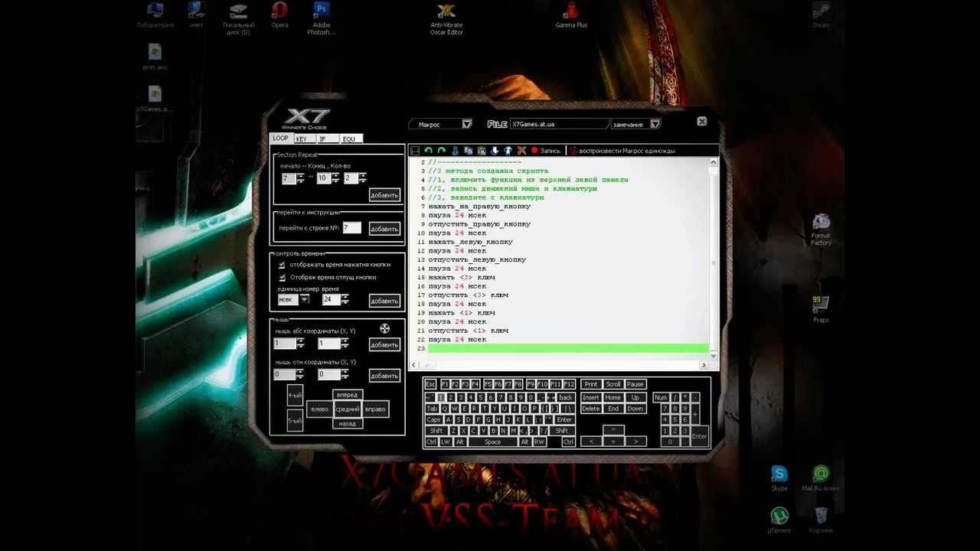Open Локальный диск (D) desktop shortcut
The height and width of the screenshot is (551, 980).
point(238,18)
